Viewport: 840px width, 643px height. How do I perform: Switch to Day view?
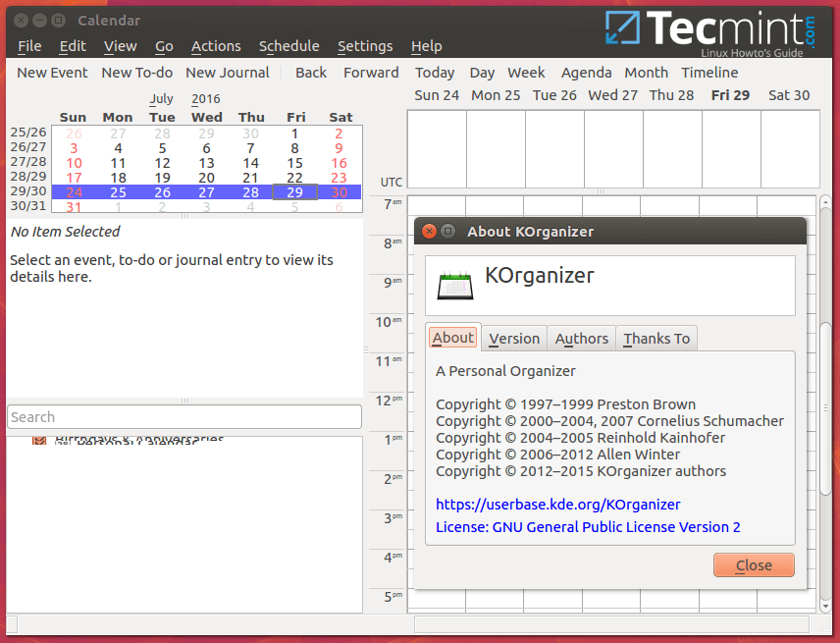[482, 73]
